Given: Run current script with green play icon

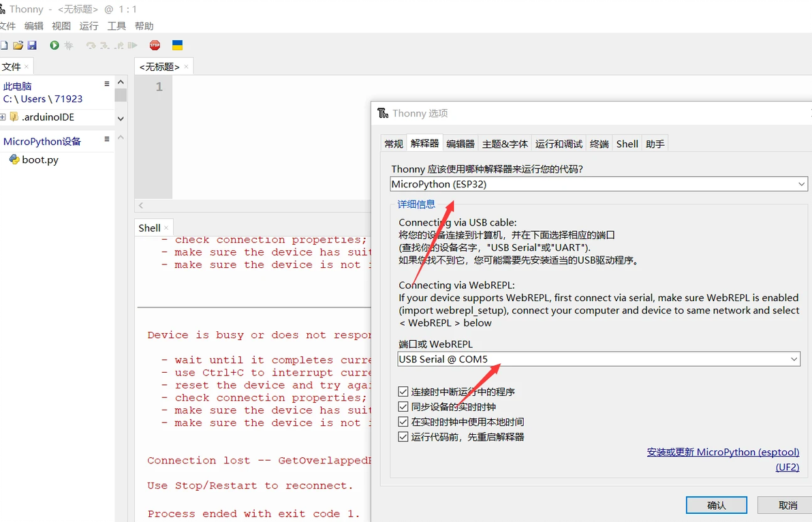Looking at the screenshot, I should pyautogui.click(x=54, y=46).
